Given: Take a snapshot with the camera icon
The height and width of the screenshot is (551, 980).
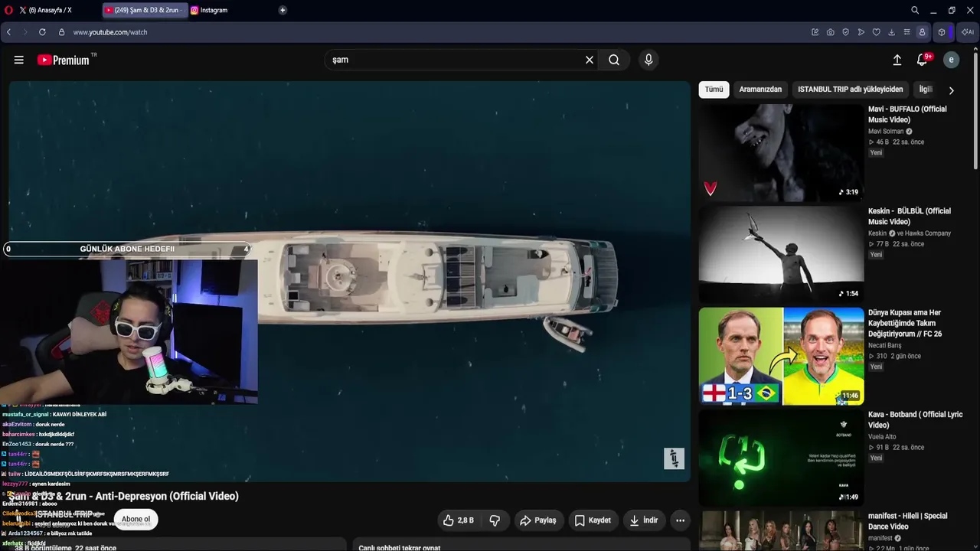Looking at the screenshot, I should [x=831, y=32].
